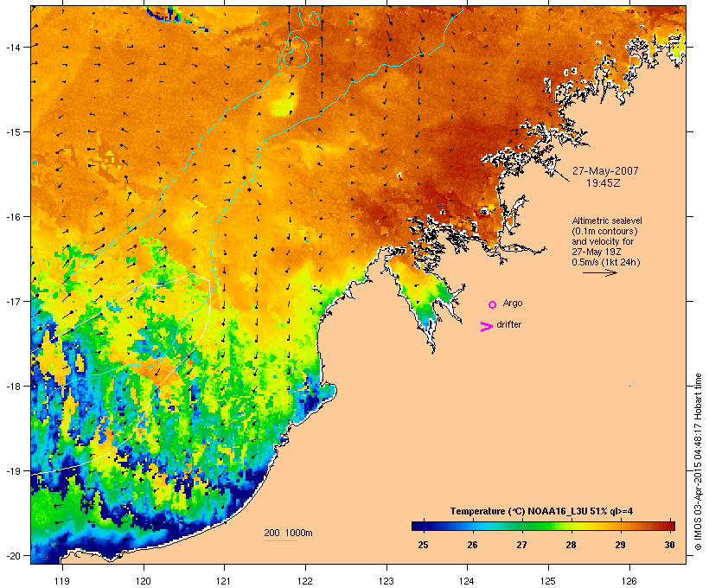Click the 19:45Z time label
The image size is (709, 588).
(x=604, y=183)
